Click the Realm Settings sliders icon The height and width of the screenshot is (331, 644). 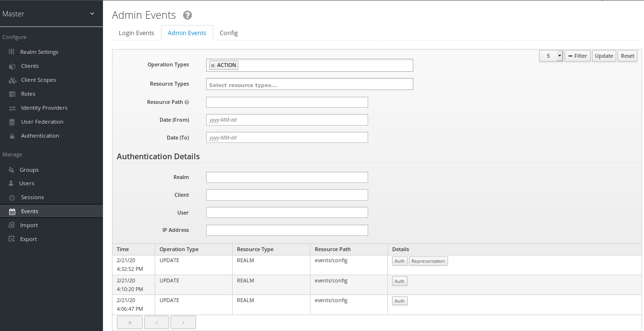12,52
